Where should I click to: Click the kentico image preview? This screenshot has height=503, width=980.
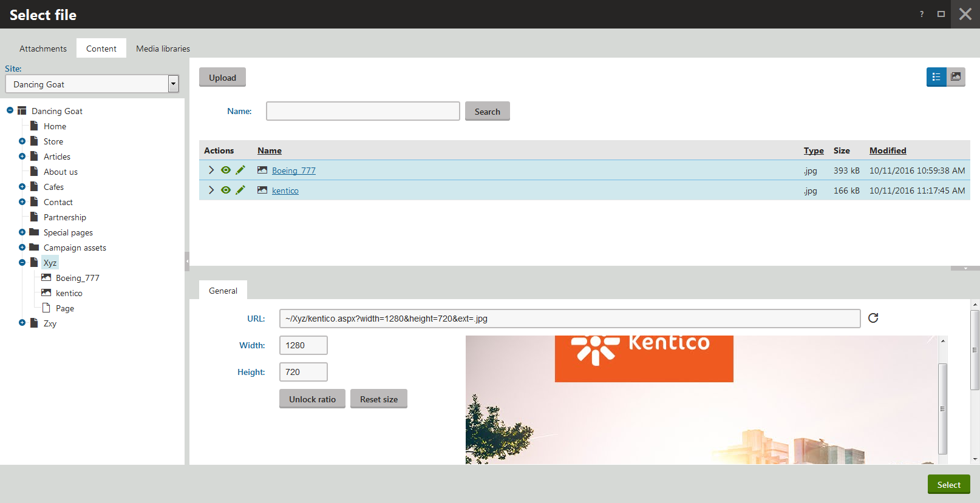(701, 400)
